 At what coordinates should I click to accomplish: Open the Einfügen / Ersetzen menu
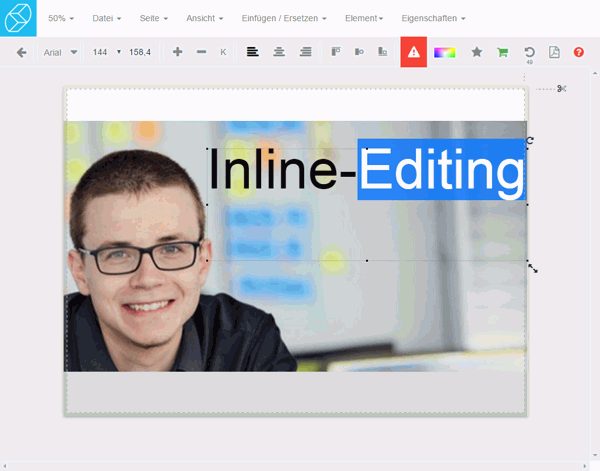[x=284, y=18]
